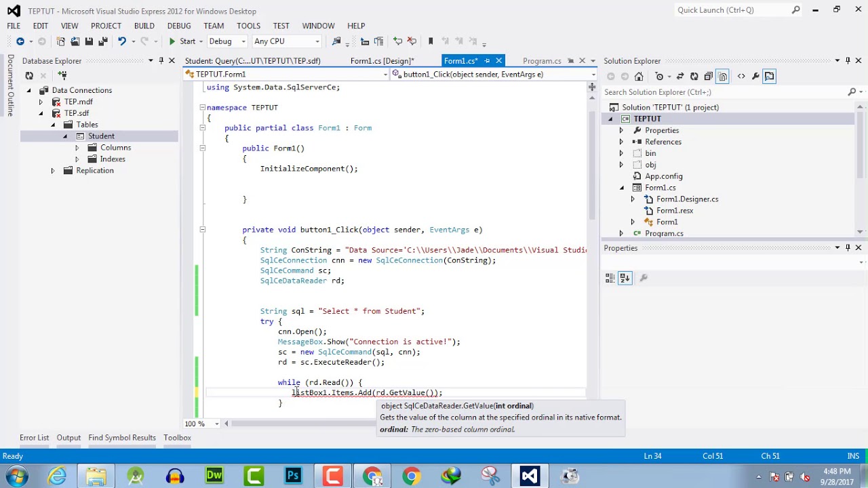This screenshot has width=868, height=488.
Task: Toggle auto-hide pin of Database Explorer
Action: point(161,61)
